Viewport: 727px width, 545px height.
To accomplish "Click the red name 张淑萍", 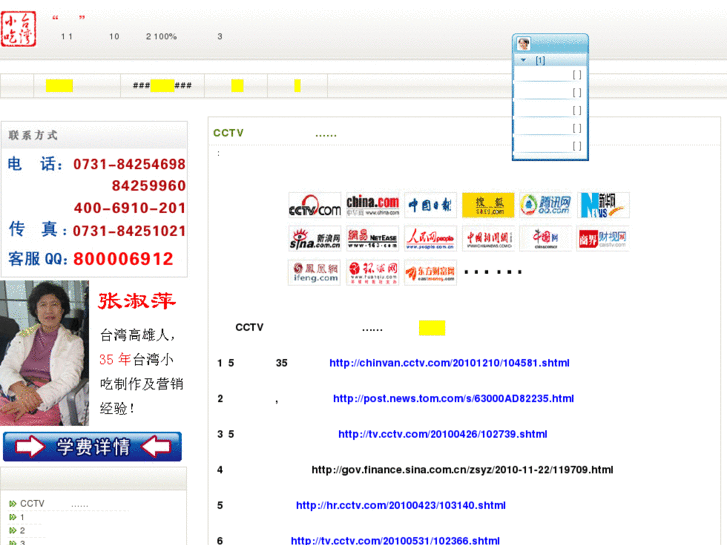I will click(x=137, y=301).
